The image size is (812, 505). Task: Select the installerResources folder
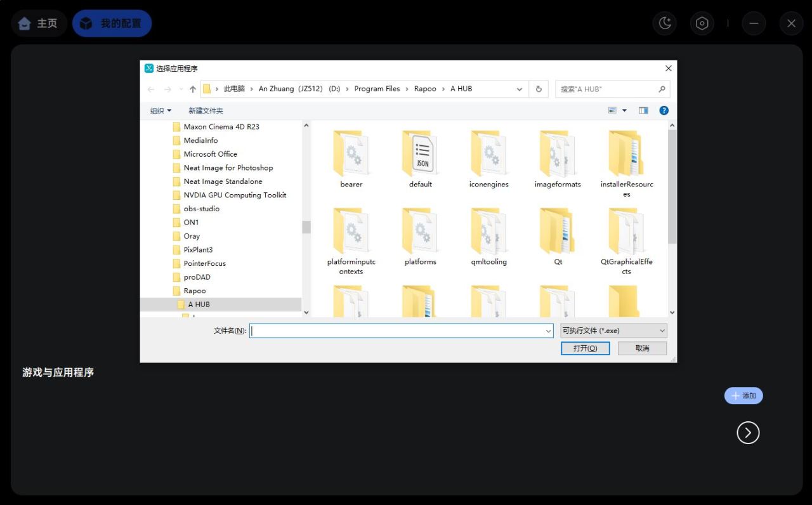(x=626, y=164)
